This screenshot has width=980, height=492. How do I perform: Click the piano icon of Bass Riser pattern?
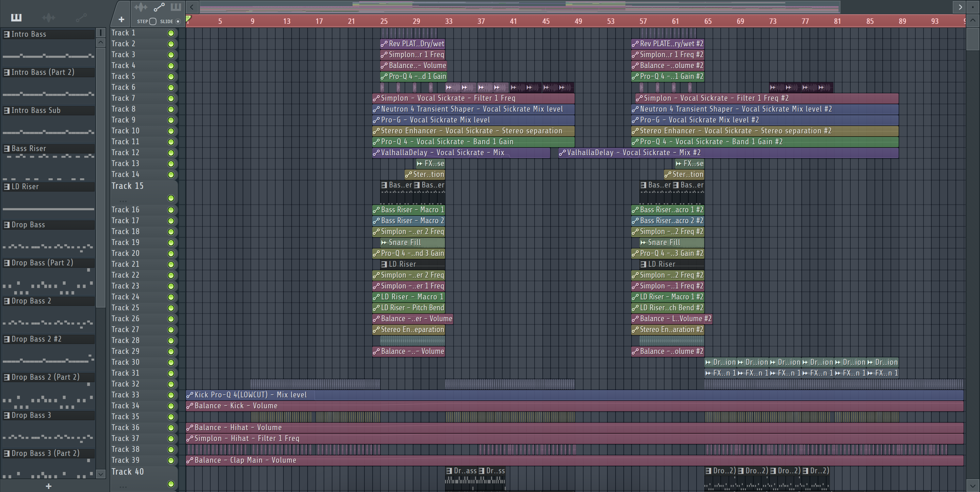(x=6, y=148)
